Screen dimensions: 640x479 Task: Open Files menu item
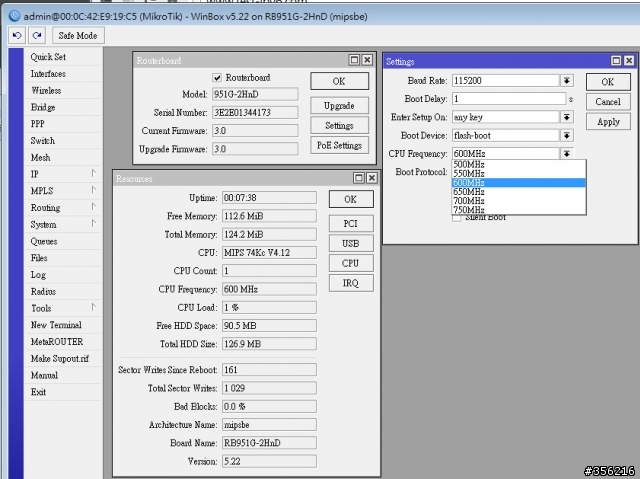63,258
